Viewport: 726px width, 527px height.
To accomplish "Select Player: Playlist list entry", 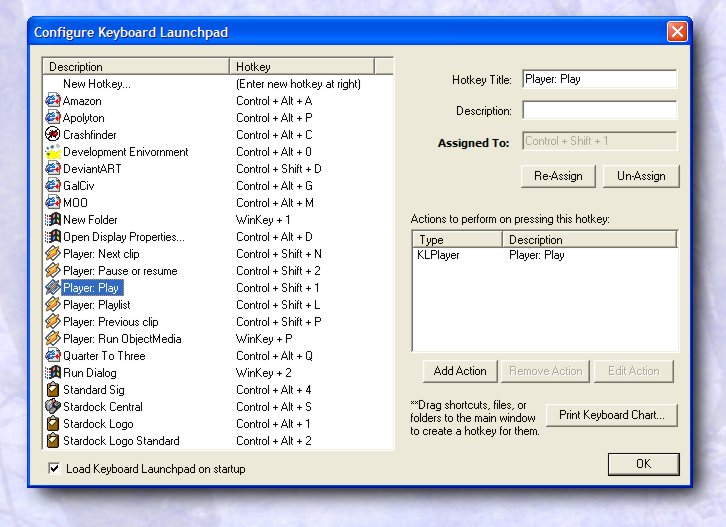I will click(97, 305).
